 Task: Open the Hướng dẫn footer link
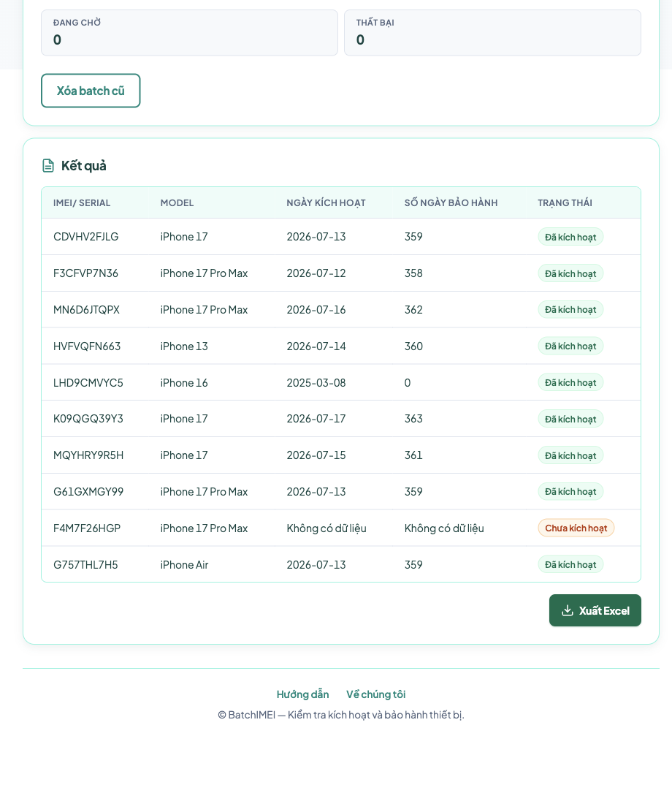click(x=303, y=694)
